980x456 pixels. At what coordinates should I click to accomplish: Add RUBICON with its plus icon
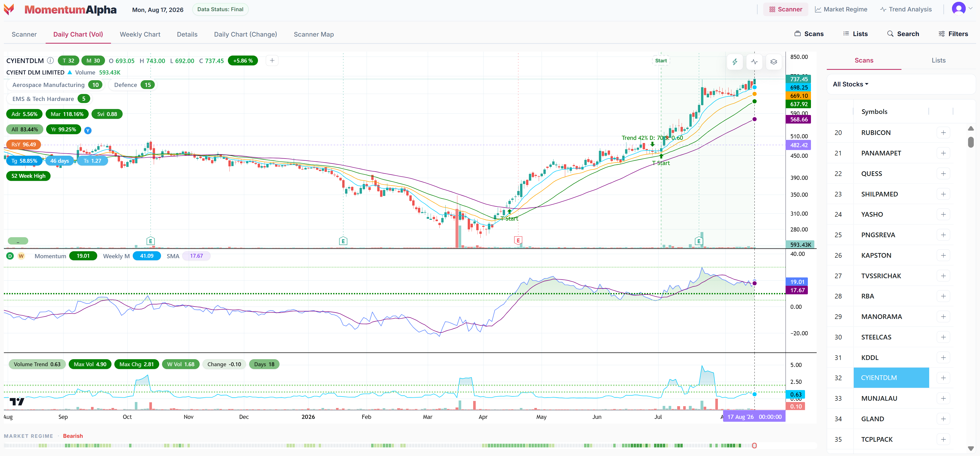click(943, 133)
